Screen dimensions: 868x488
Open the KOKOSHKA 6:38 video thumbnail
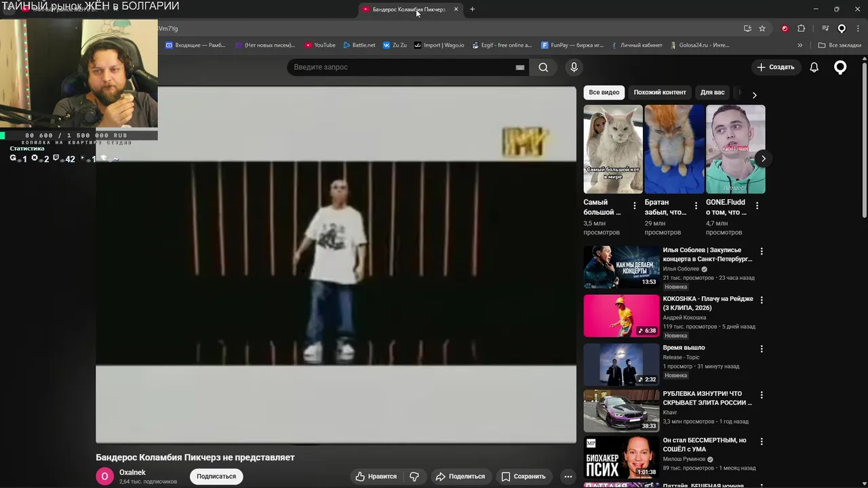[621, 316]
